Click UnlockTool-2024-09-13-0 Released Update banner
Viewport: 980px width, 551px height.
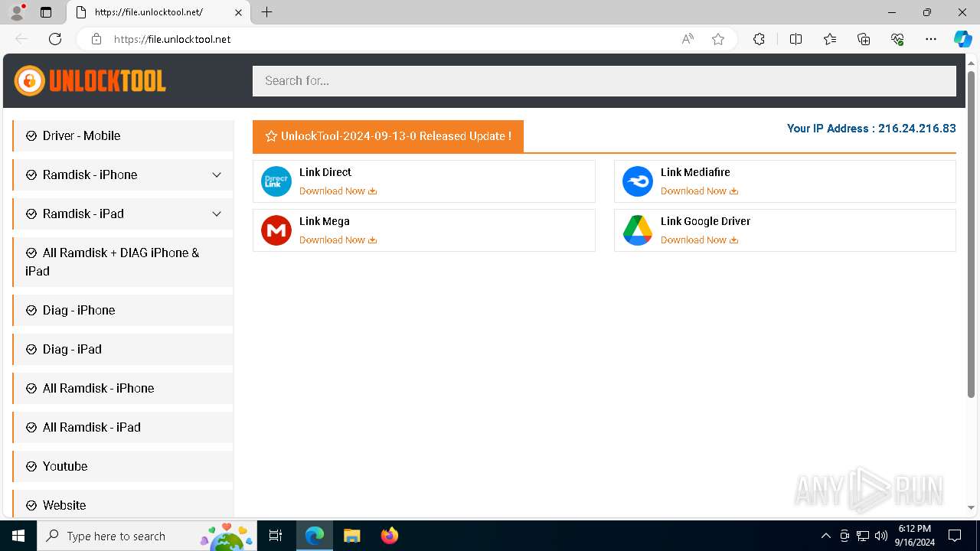tap(388, 136)
